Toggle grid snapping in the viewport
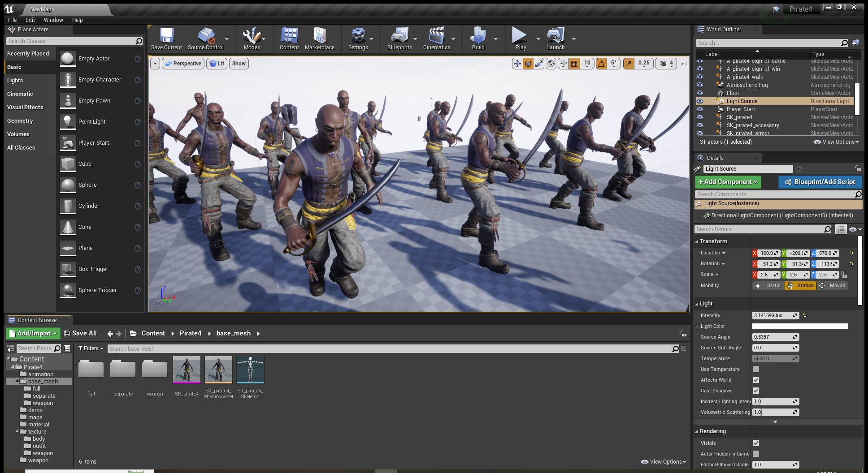 (574, 64)
